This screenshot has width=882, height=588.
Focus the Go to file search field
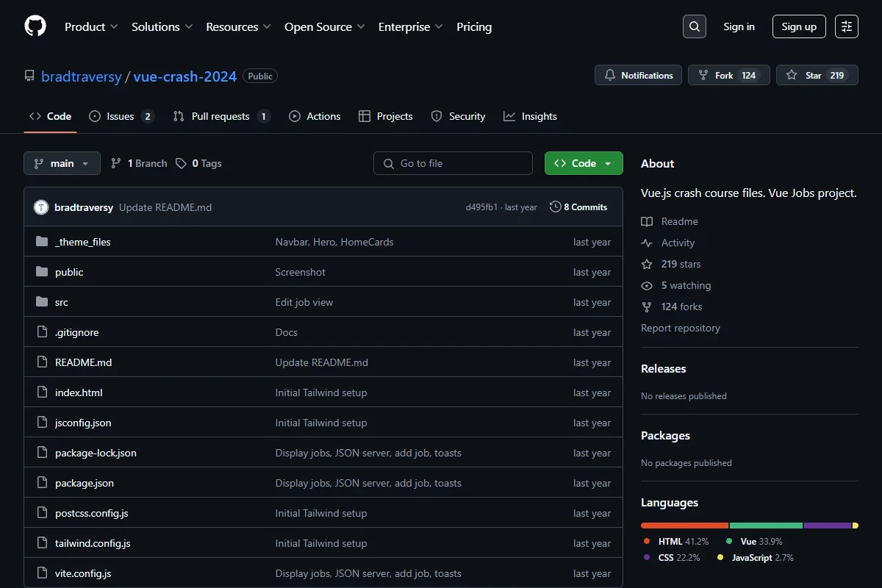click(x=453, y=163)
